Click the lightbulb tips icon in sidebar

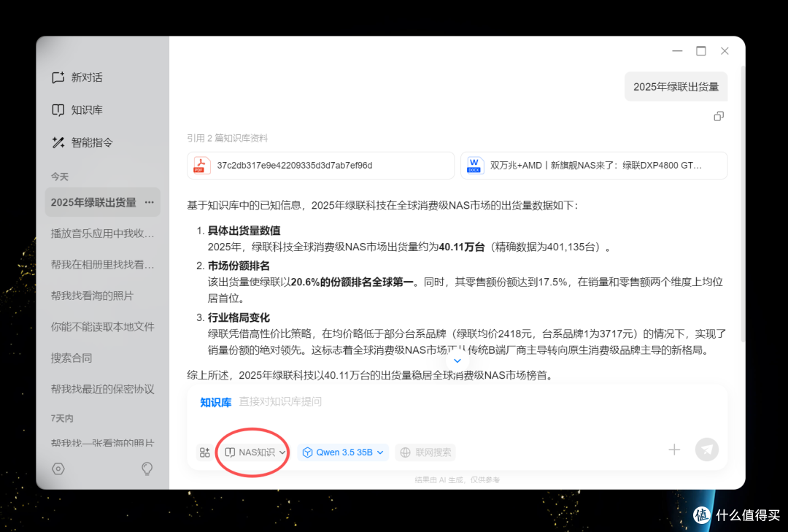click(147, 469)
